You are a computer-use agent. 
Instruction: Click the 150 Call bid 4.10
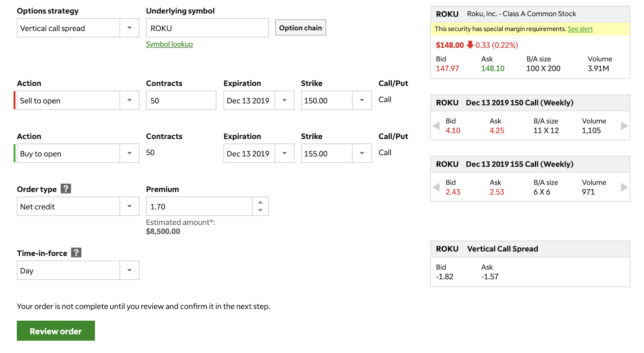(x=453, y=131)
